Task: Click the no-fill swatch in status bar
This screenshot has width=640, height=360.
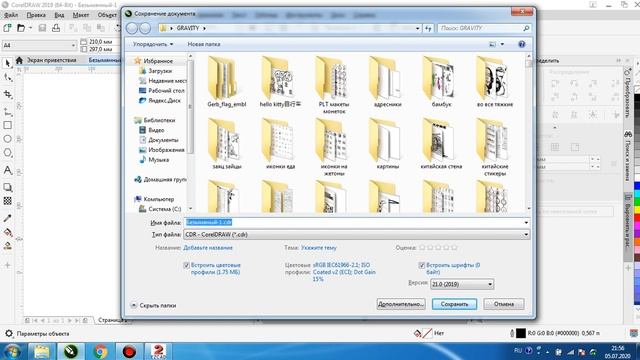Action: point(427,333)
